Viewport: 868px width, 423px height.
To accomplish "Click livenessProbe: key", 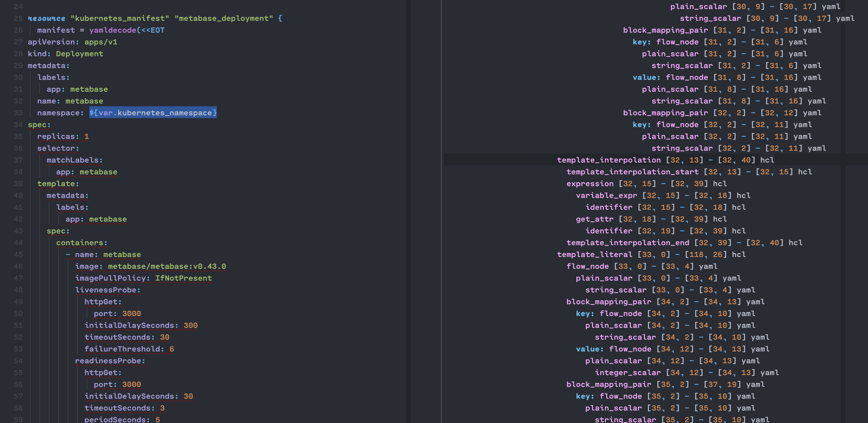I will [108, 290].
